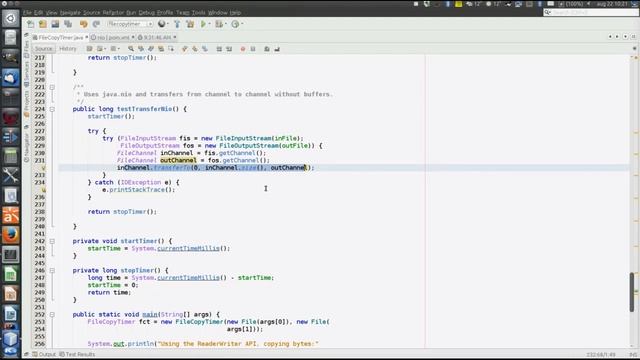Toggle Rectangular Selection mode
This screenshot has height=360, width=640.
click(171, 49)
